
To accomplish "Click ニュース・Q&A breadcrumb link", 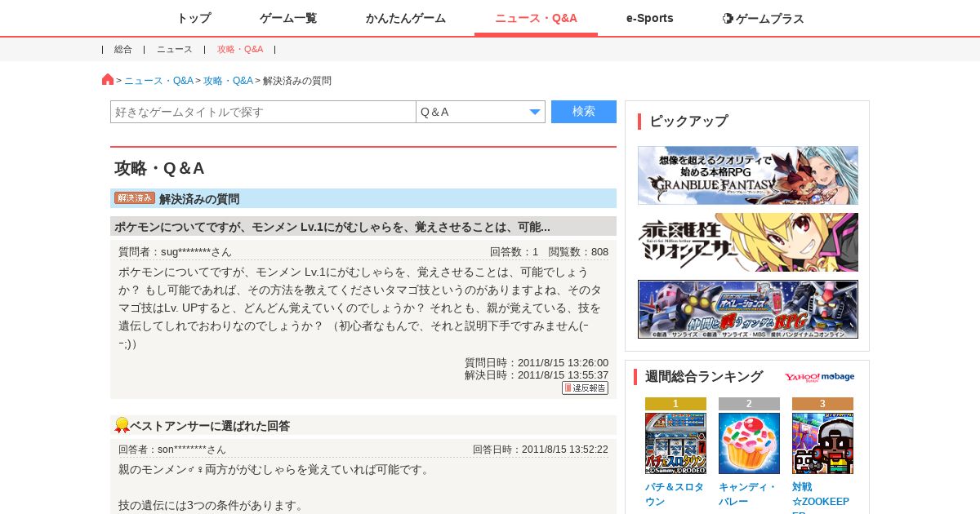I will pos(158,81).
